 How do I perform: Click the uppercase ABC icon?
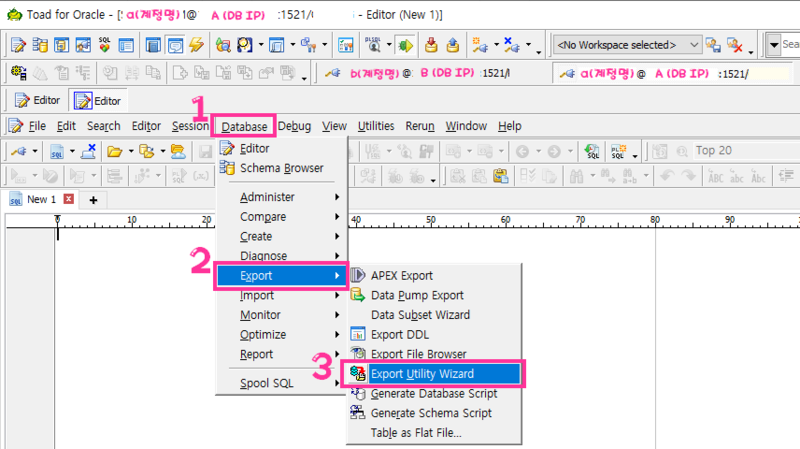(715, 177)
